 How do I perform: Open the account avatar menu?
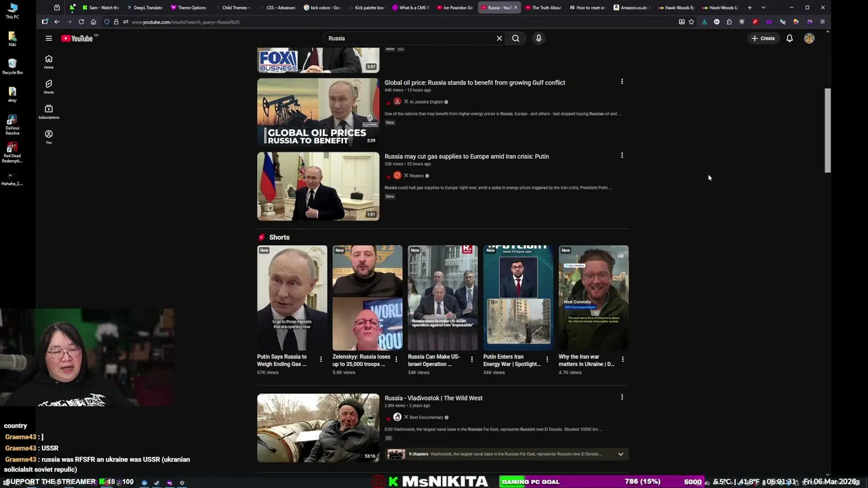click(x=809, y=39)
